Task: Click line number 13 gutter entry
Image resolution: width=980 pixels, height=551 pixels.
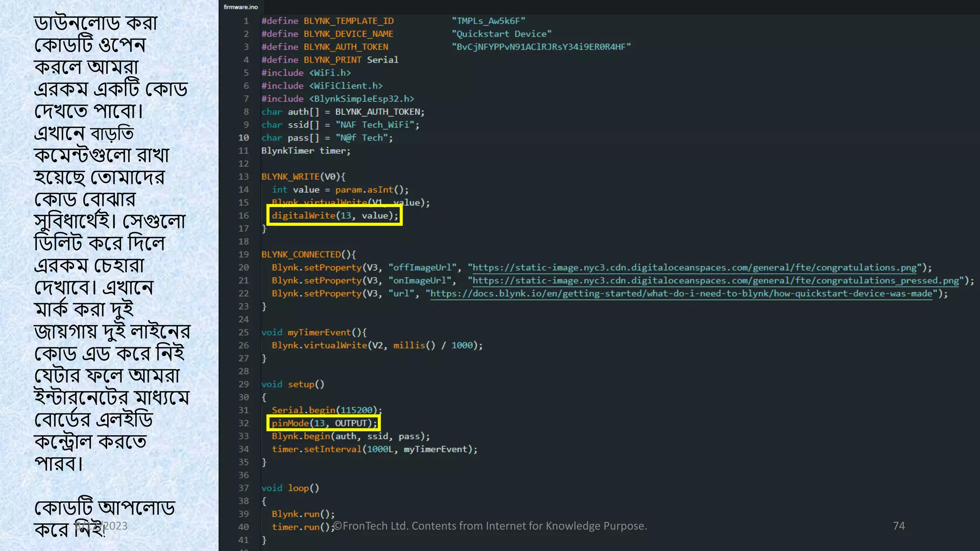Action: 244,176
